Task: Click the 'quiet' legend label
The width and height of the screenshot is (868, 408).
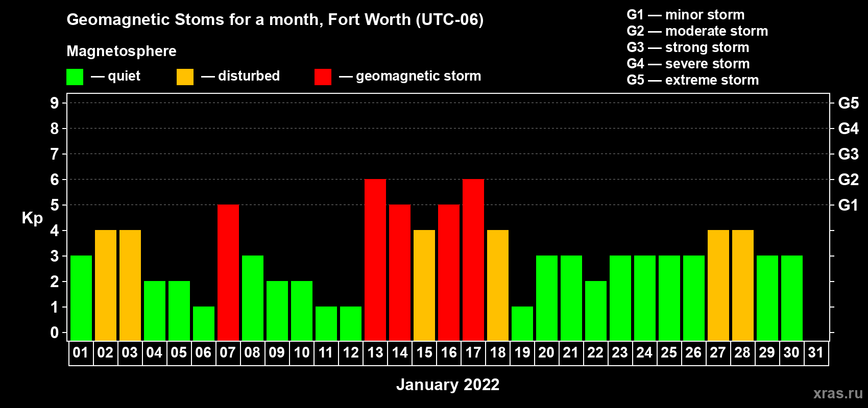Action: pyautogui.click(x=124, y=76)
